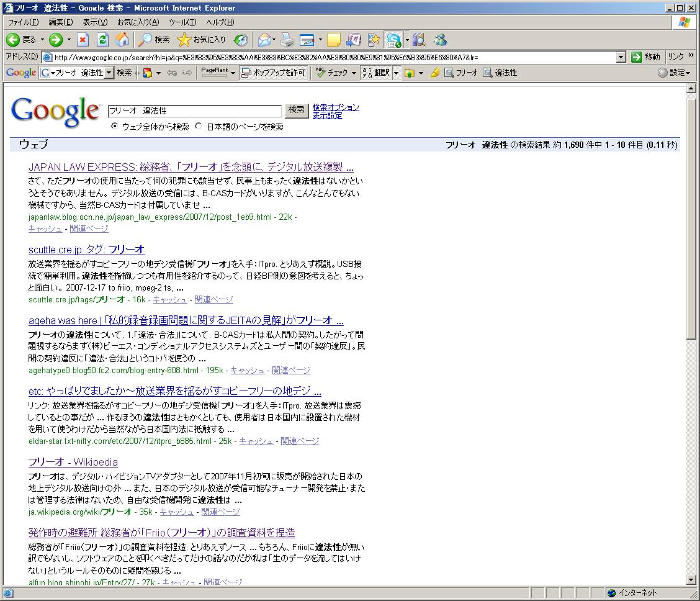Open the 検索 search pane in toolbar
The height and width of the screenshot is (601, 700).
[x=154, y=40]
